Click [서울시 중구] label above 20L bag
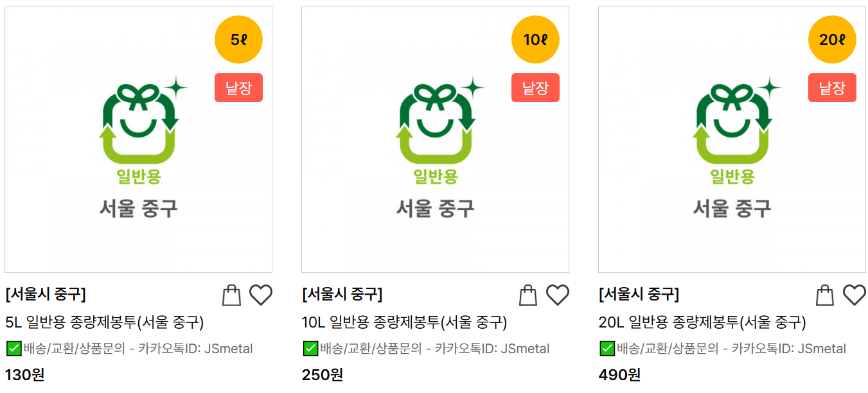 click(639, 295)
